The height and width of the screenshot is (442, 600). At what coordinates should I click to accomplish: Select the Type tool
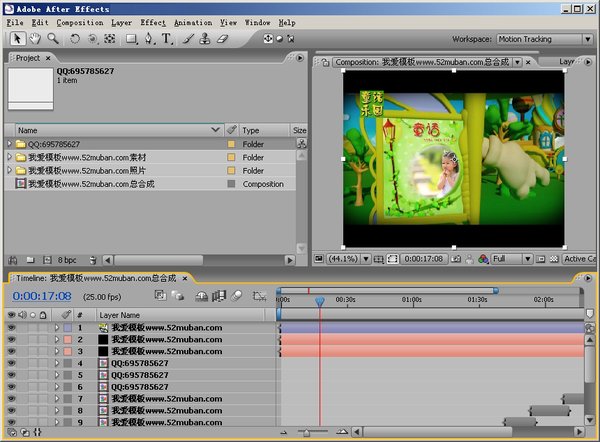166,39
